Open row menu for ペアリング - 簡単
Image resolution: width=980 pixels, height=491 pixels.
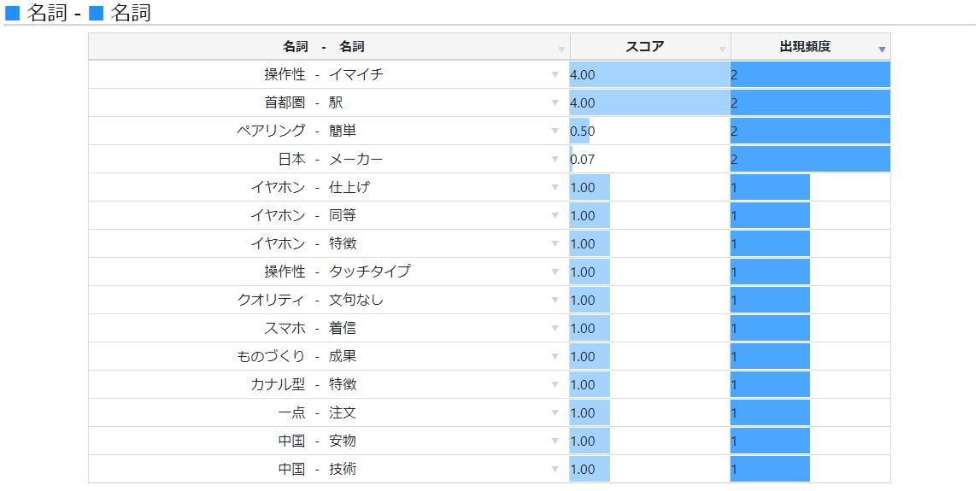click(x=555, y=132)
